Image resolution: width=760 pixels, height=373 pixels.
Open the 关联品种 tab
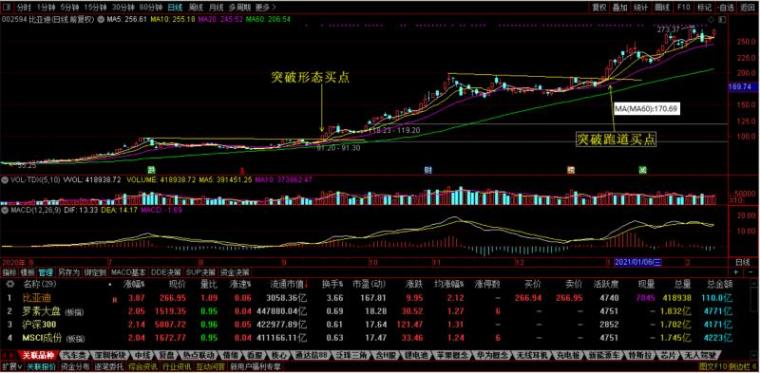click(38, 355)
